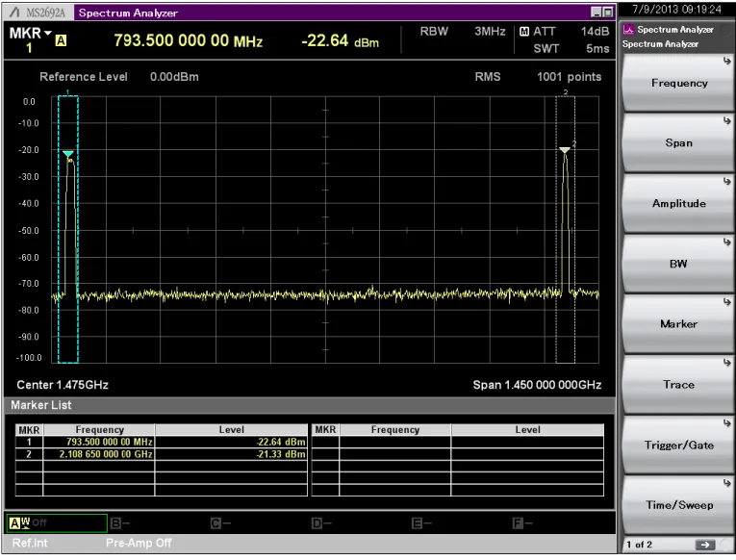Open the Time/Sweep menu
This screenshot has height=560, width=736.
[x=678, y=505]
